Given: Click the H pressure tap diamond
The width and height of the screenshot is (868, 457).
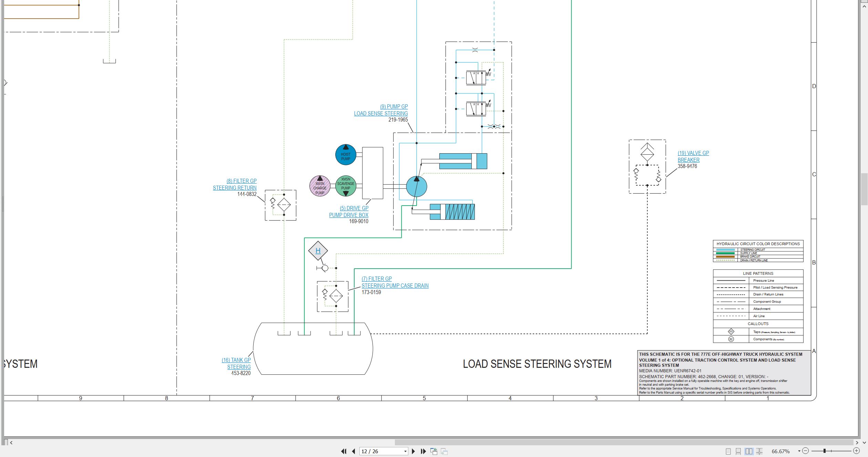Looking at the screenshot, I should 318,251.
